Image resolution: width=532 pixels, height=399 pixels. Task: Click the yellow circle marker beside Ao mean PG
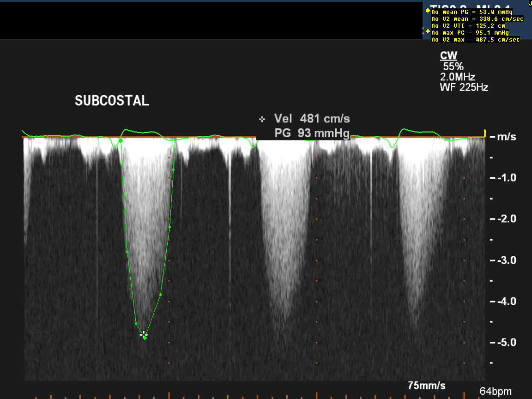pos(428,11)
